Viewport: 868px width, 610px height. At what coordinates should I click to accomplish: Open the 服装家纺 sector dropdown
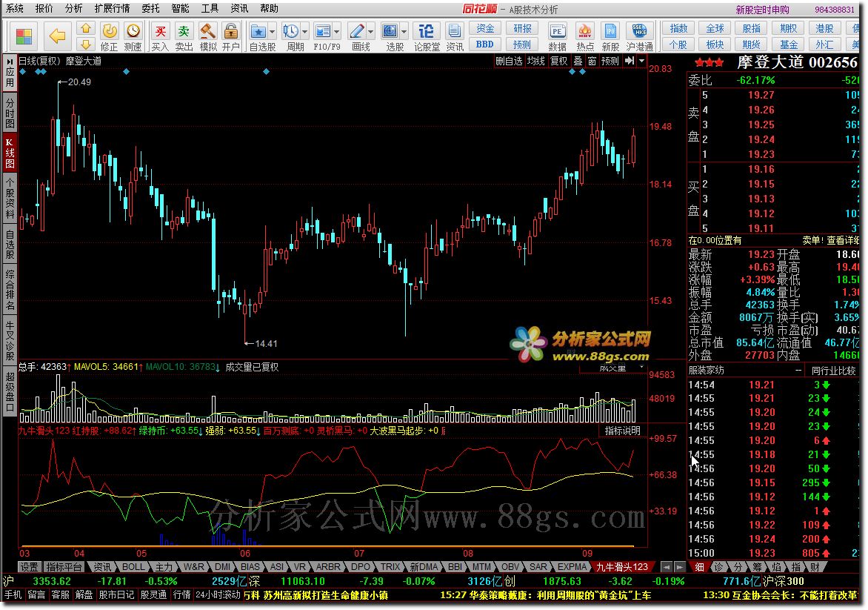(745, 370)
